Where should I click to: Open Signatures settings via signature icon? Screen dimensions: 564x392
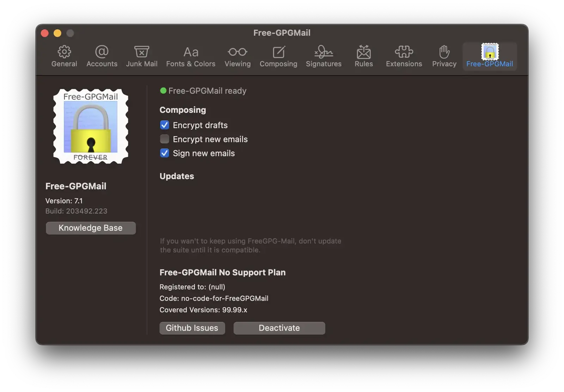point(323,56)
